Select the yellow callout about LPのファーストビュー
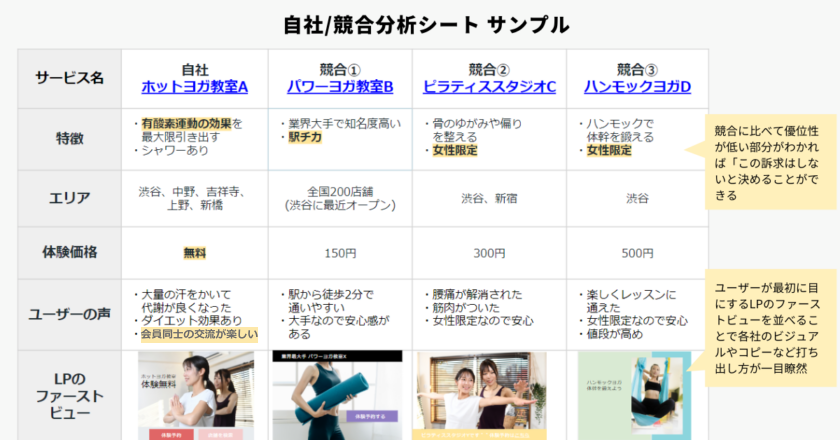Image resolution: width=840 pixels, height=440 pixels. click(x=763, y=322)
